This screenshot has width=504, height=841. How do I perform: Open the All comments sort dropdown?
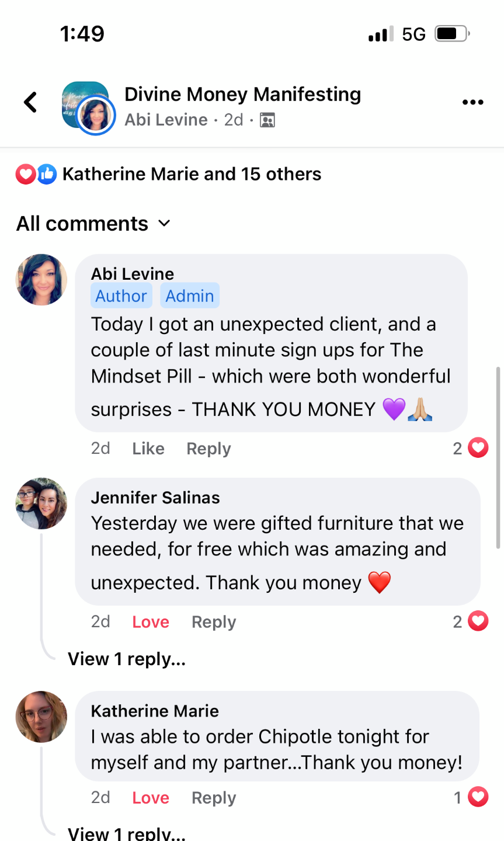pos(93,224)
